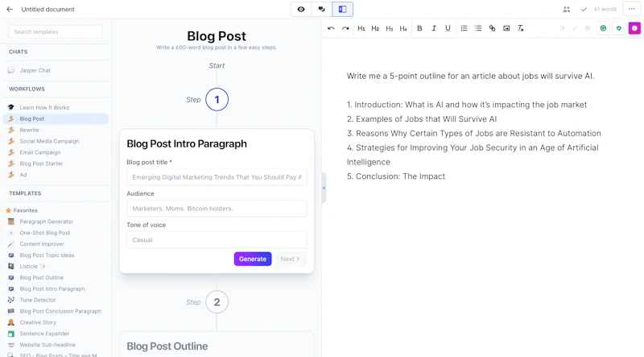Click the Blog Post Outline card heading
644x357 pixels.
pos(167,347)
